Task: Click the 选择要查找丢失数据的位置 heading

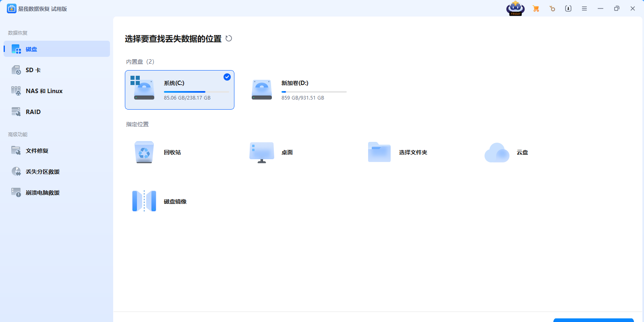Action: (x=173, y=39)
